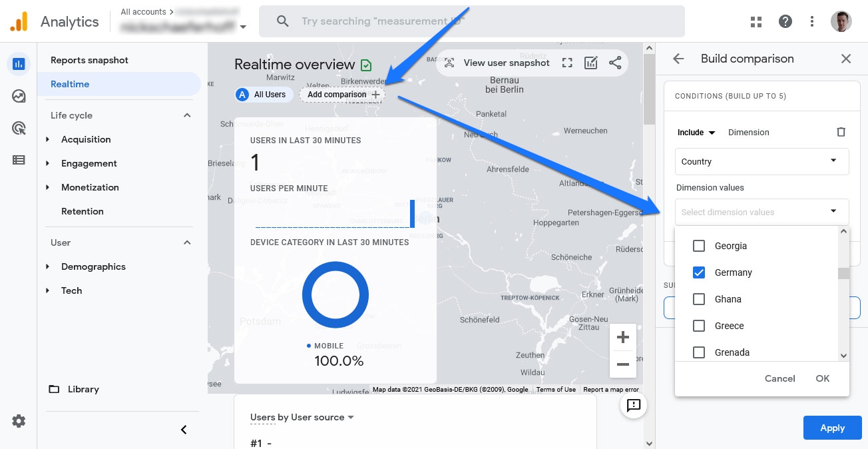868x449 pixels.
Task: Click the search magnifier icon
Action: (282, 21)
